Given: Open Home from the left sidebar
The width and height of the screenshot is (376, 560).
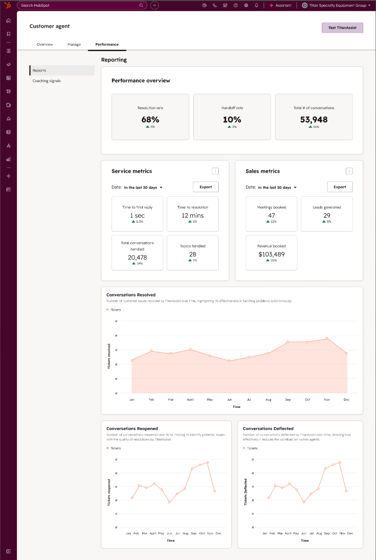Looking at the screenshot, I should click(x=9, y=20).
